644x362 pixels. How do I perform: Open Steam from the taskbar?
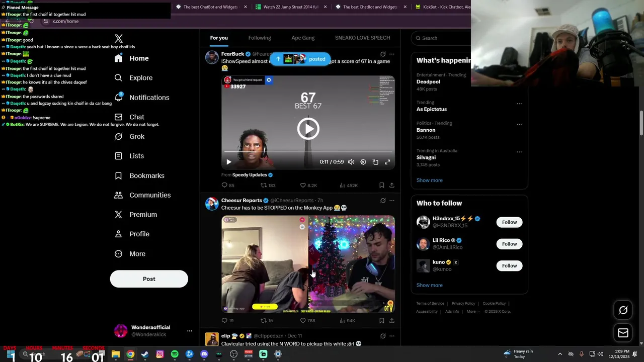145,354
